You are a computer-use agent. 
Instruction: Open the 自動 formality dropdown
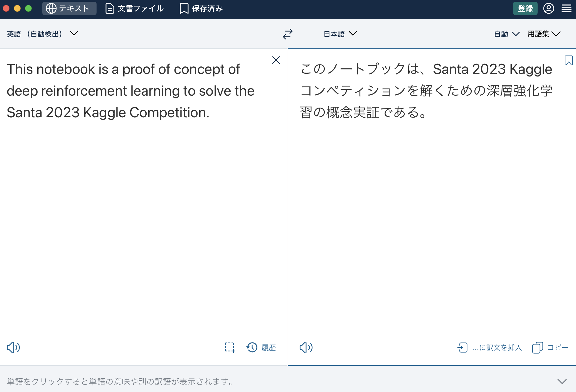point(506,34)
